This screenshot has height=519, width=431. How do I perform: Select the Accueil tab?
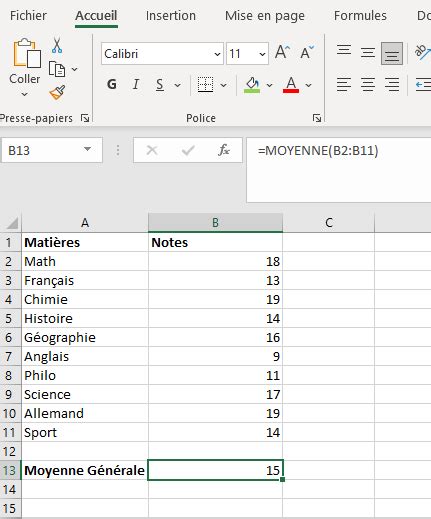point(96,16)
